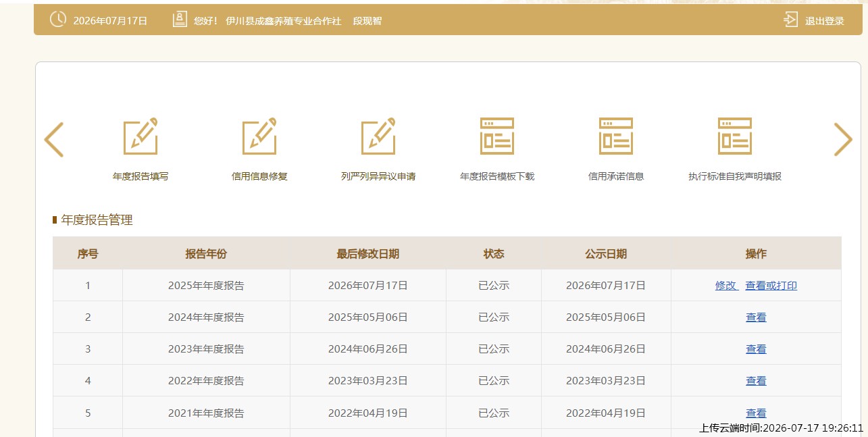Viewport: 868px width, 437px height.
Task: Click 修改 for the 2025 annual report
Action: pos(726,286)
